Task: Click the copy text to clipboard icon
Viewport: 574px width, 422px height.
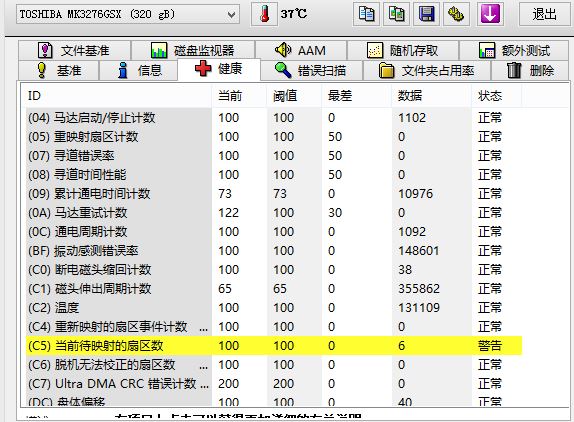Action: [366, 14]
